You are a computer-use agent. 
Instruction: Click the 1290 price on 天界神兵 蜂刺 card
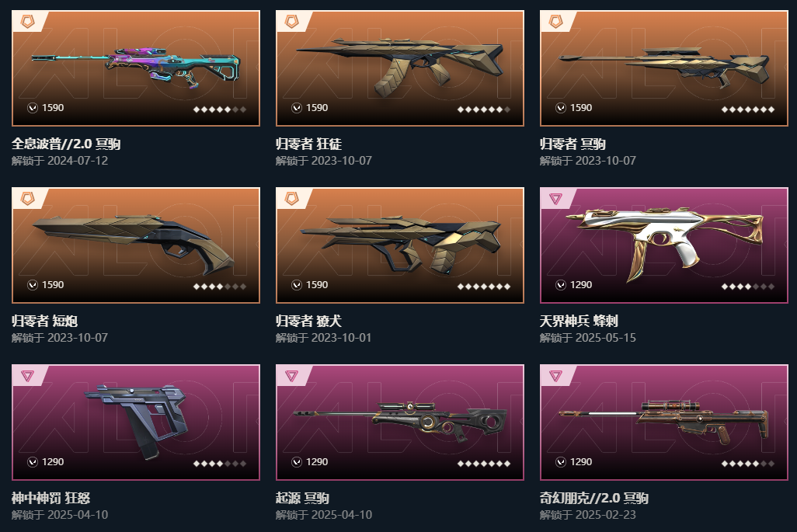coord(581,285)
